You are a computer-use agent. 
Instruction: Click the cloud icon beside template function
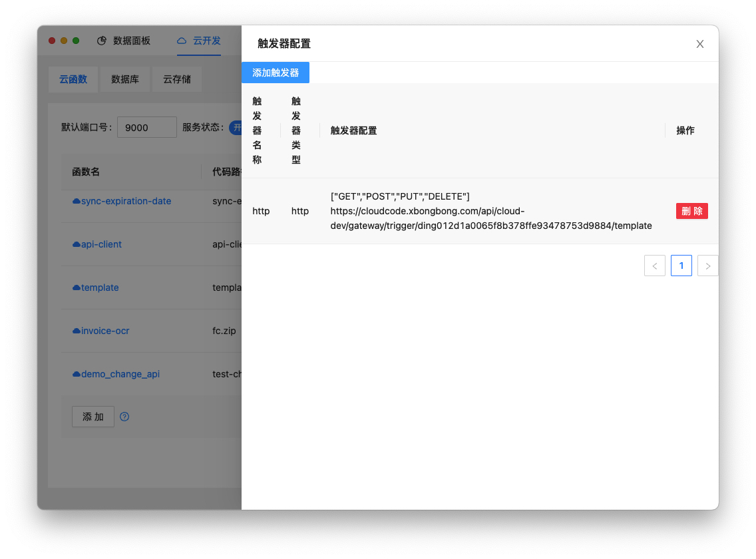78,287
